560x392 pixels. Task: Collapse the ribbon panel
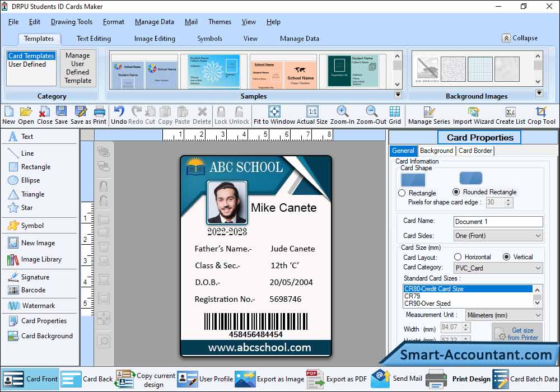click(x=520, y=38)
